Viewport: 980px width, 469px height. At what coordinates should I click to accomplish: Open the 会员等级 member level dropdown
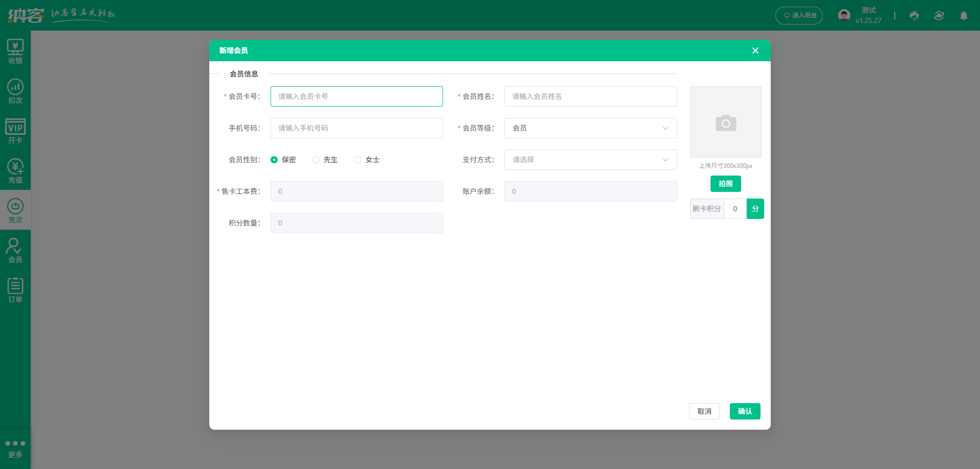[x=590, y=128]
